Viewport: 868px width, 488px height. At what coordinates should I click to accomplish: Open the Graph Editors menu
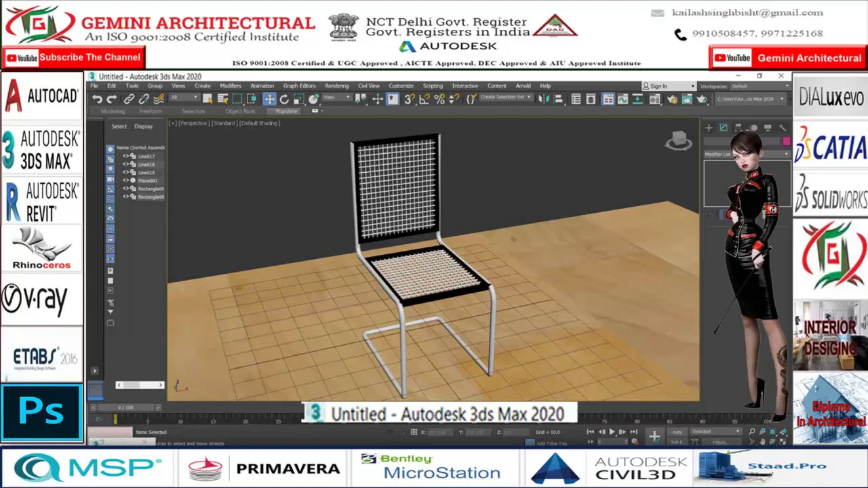coord(299,86)
